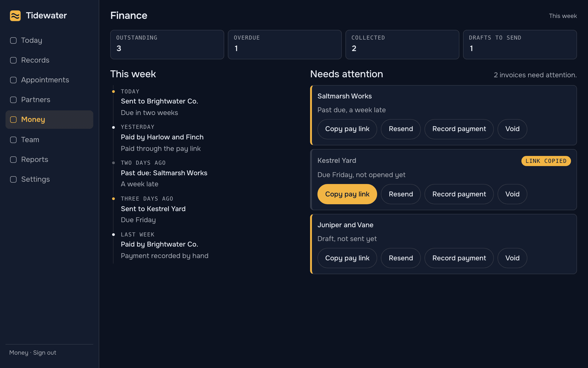Resend the Saltmarsh Works invoice
The image size is (588, 368).
coord(401,129)
